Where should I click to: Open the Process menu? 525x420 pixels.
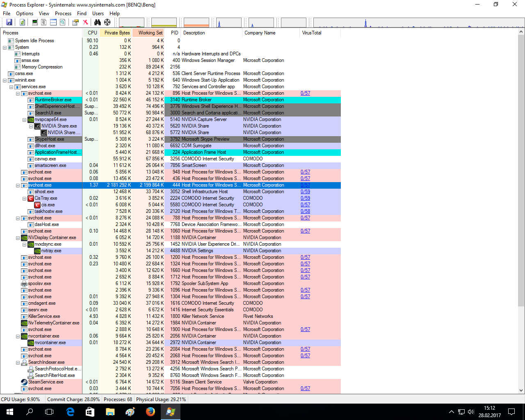(63, 14)
